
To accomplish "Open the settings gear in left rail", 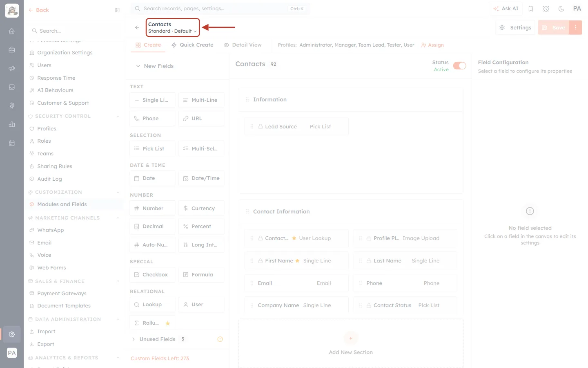I will pyautogui.click(x=12, y=334).
